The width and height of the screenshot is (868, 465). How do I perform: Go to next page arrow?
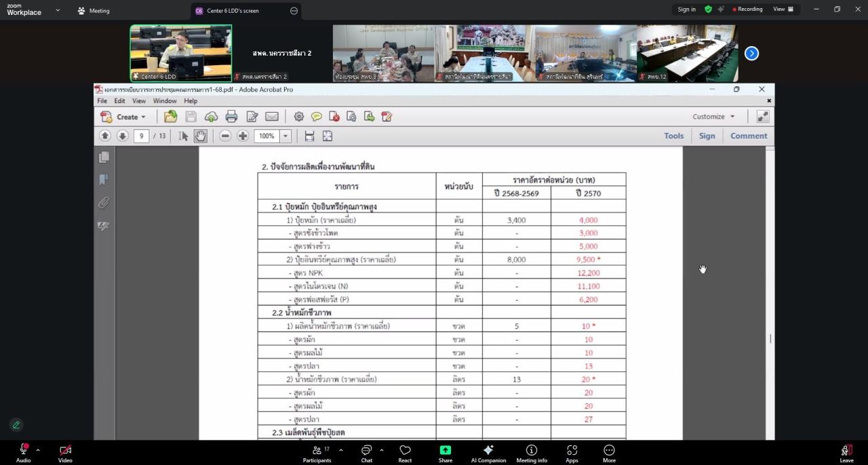coord(123,136)
